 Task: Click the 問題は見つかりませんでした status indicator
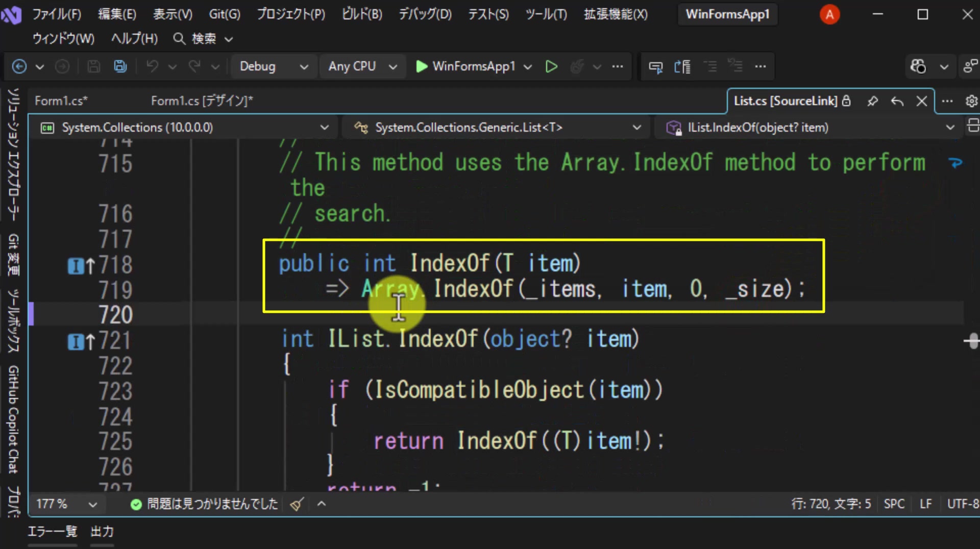[x=204, y=504]
